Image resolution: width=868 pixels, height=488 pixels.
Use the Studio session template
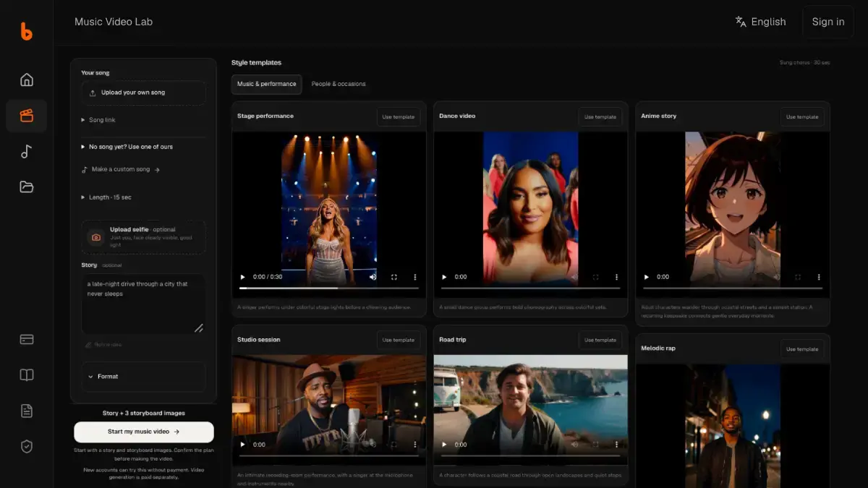pos(399,341)
